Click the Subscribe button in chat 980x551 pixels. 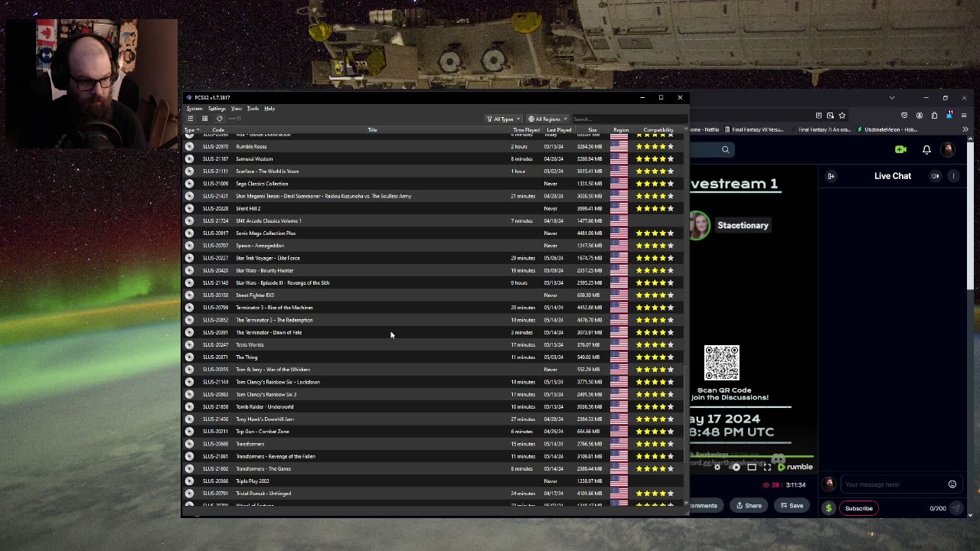pos(859,508)
